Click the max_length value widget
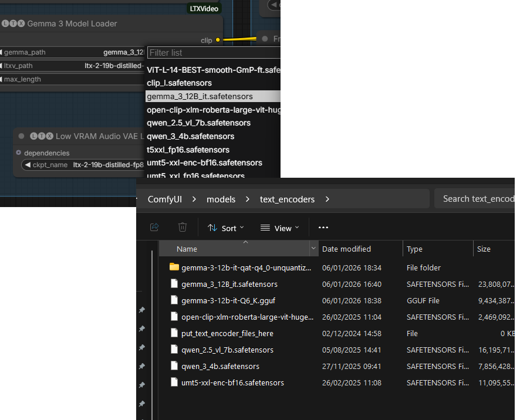The height and width of the screenshot is (420, 520). tap(72, 79)
